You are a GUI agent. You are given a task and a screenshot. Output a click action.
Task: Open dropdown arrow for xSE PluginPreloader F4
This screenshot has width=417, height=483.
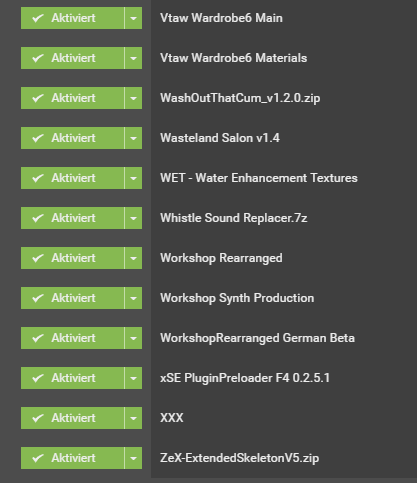tap(133, 378)
